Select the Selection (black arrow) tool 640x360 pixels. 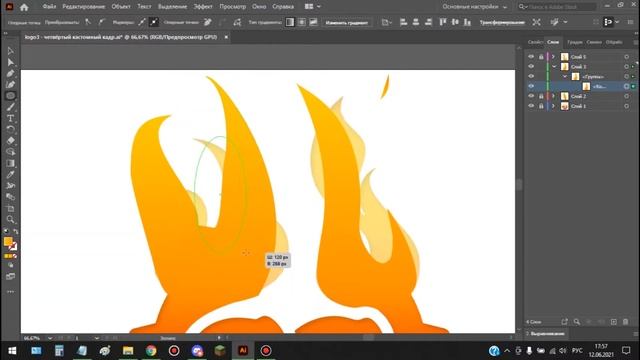pos(11,51)
